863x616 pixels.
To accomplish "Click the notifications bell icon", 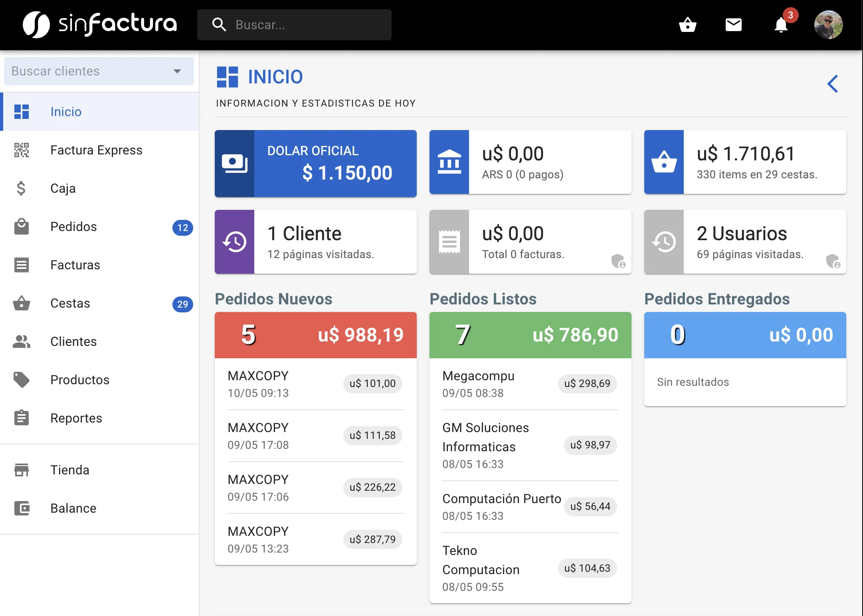I will pyautogui.click(x=781, y=25).
